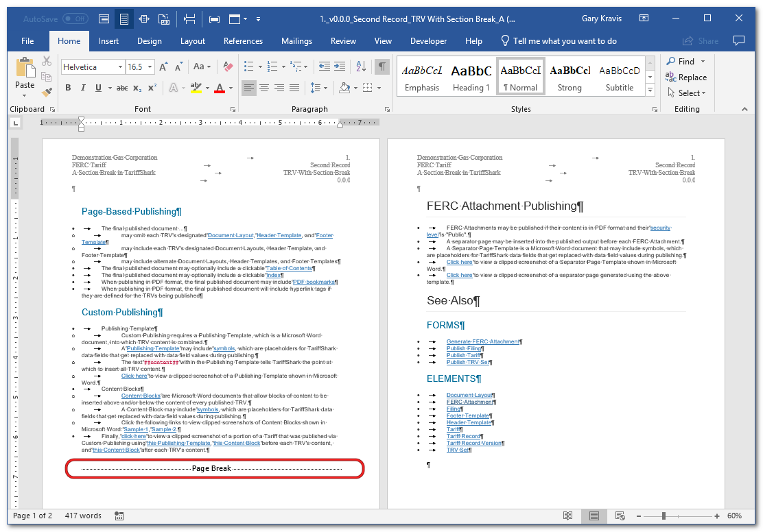Toggle Justify alignment
Viewport: 763px width, 532px height.
click(x=294, y=88)
